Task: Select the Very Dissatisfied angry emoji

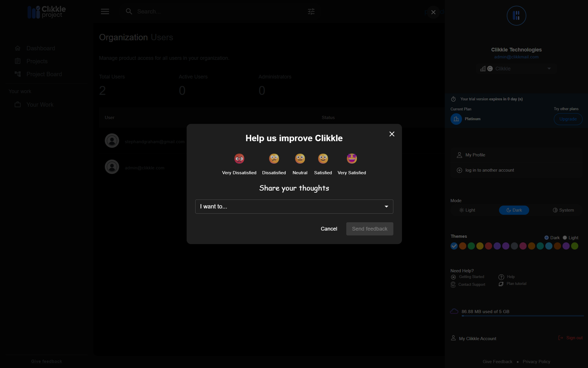Action: coord(239,158)
